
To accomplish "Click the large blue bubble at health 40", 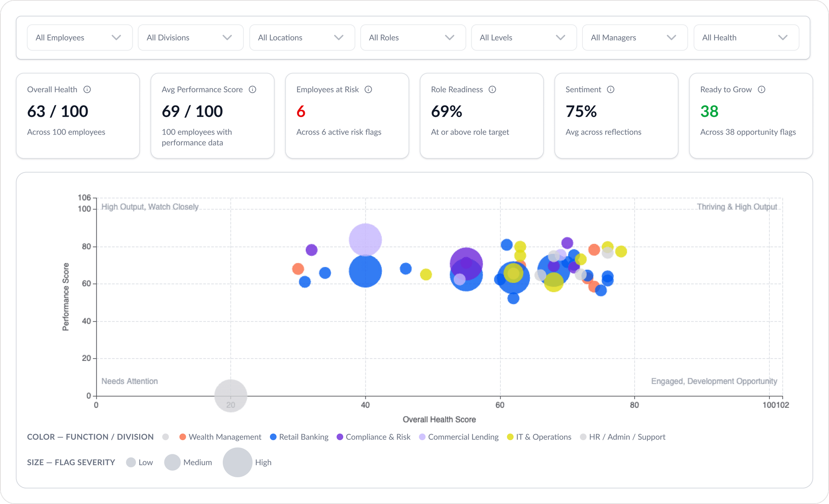I will pyautogui.click(x=365, y=271).
